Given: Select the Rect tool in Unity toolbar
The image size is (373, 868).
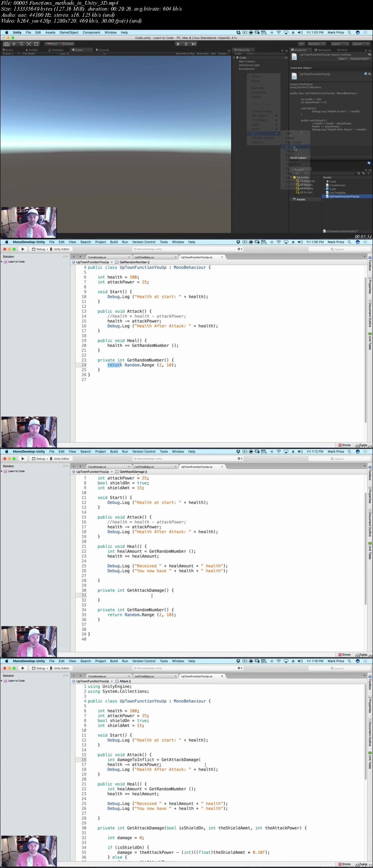Looking at the screenshot, I should [x=36, y=44].
